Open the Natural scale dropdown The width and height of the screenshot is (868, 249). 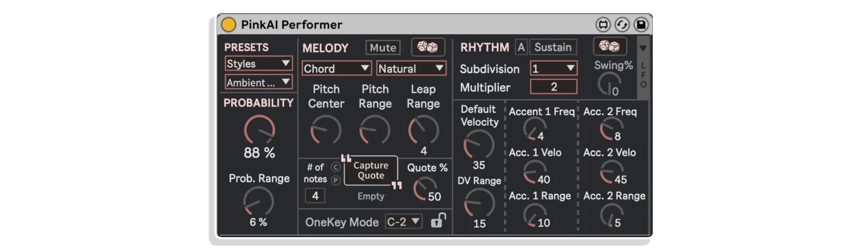[x=411, y=69]
